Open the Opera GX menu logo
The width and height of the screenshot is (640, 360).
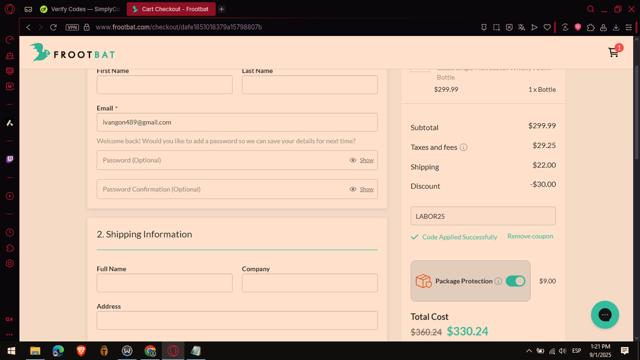tap(10, 9)
